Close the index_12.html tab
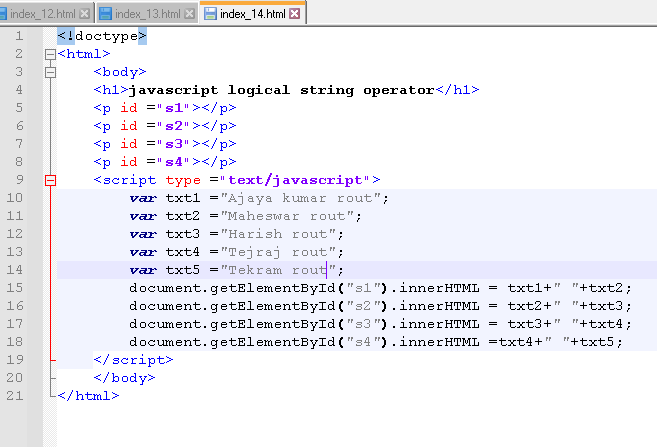The image size is (657, 447). (84, 14)
